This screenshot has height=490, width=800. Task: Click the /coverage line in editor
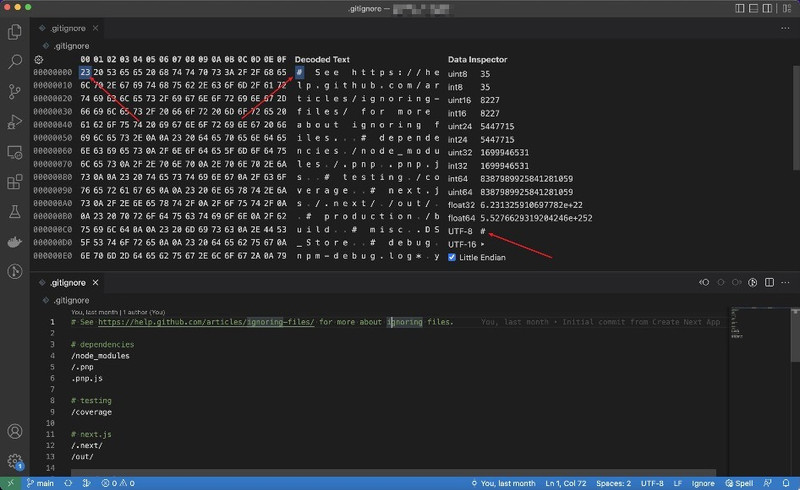(91, 412)
